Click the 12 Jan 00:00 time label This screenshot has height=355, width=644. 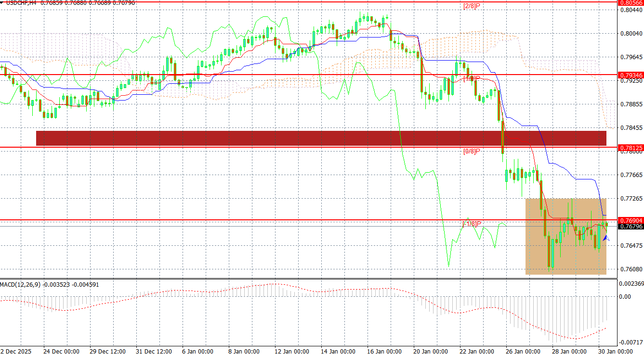(x=292, y=351)
